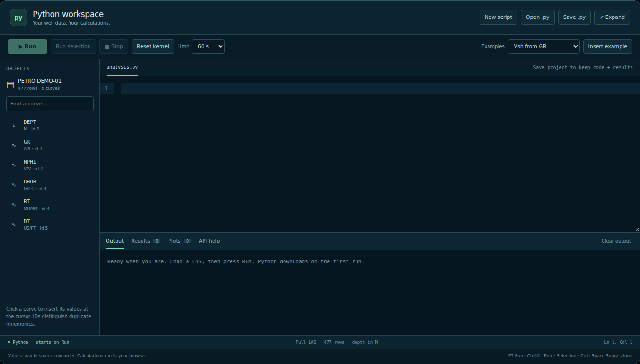640x364 pixels.
Task: Run the script with the Run button
Action: click(x=27, y=46)
